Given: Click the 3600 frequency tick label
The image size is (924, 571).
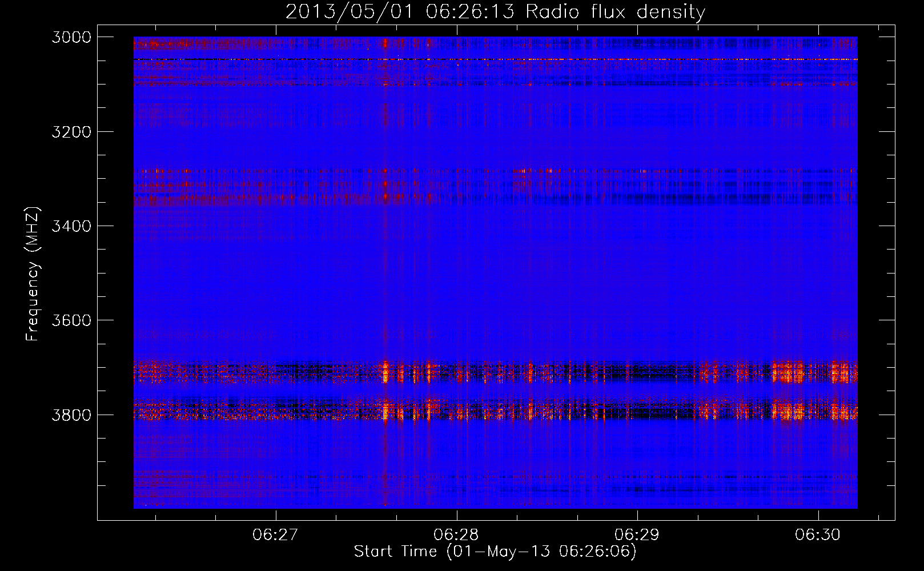Looking at the screenshot, I should pos(71,320).
